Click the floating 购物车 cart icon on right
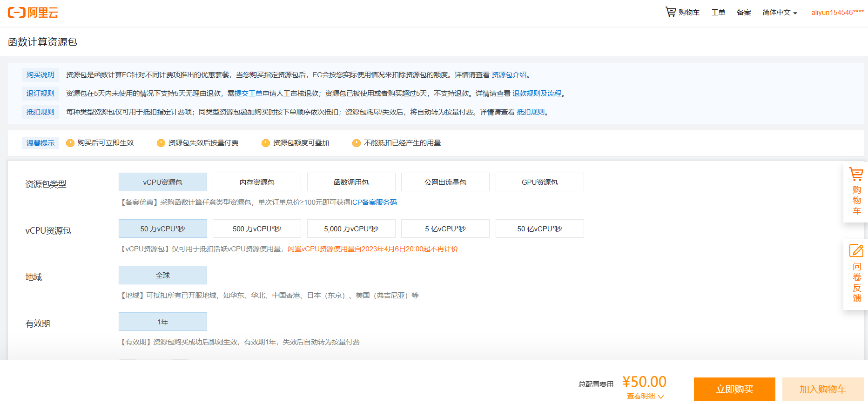Image resolution: width=868 pixels, height=404 pixels. [856, 174]
